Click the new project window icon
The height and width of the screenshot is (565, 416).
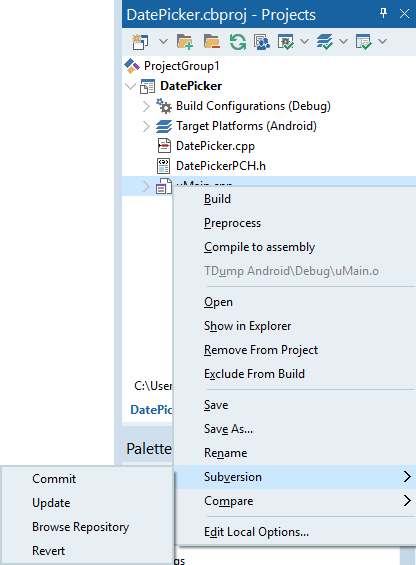140,42
